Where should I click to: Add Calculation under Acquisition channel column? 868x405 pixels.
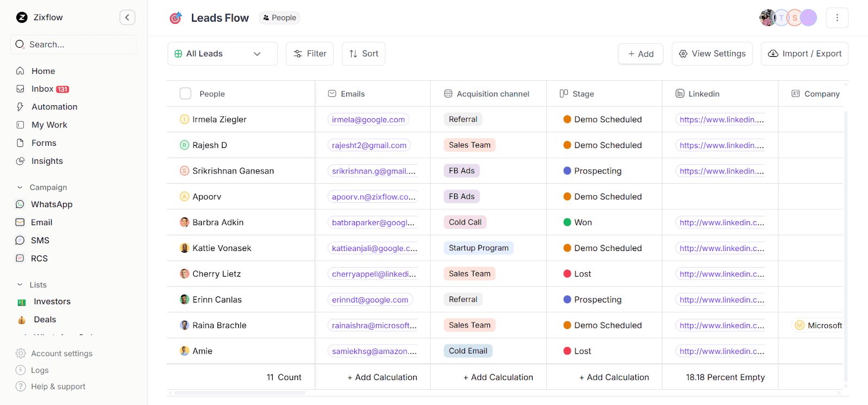[498, 377]
